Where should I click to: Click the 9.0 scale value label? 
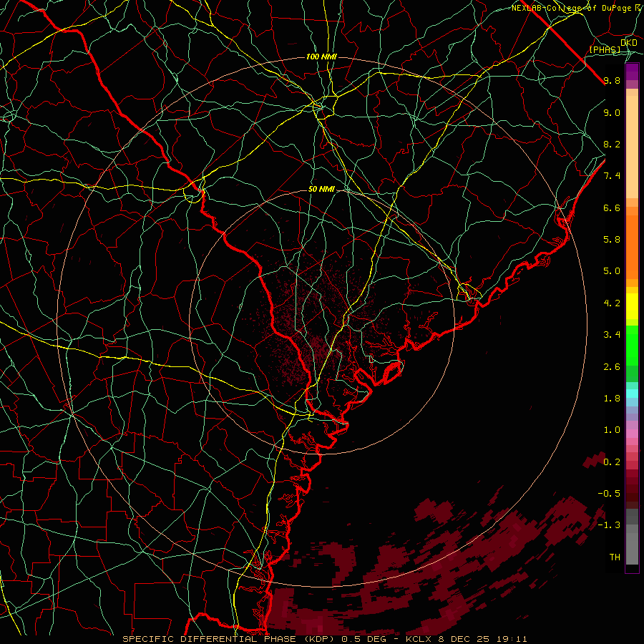point(612,112)
